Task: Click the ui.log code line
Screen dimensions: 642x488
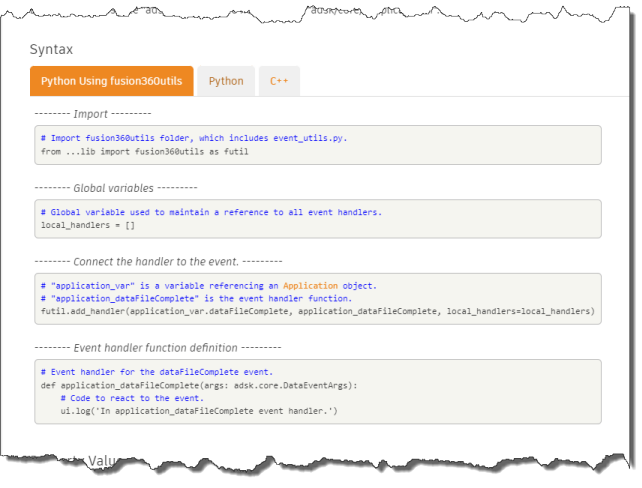Action: coord(199,411)
